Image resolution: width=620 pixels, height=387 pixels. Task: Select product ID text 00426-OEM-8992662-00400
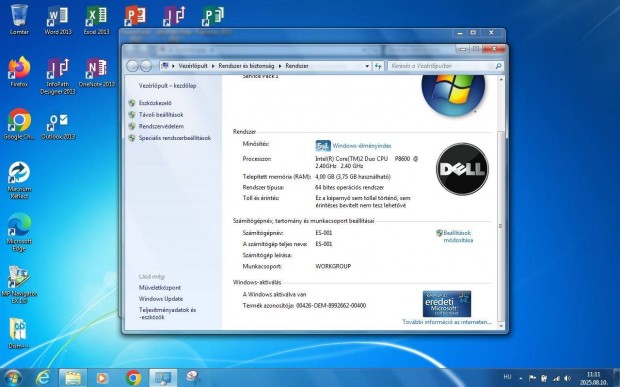331,306
